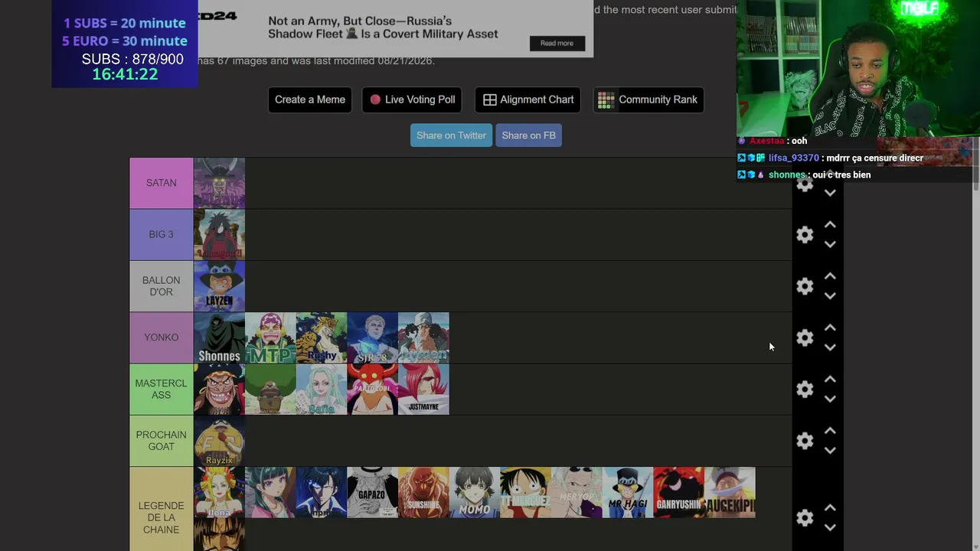The width and height of the screenshot is (980, 551).
Task: Open settings gear for the PROCHAIN GOAT tier
Action: tap(805, 441)
